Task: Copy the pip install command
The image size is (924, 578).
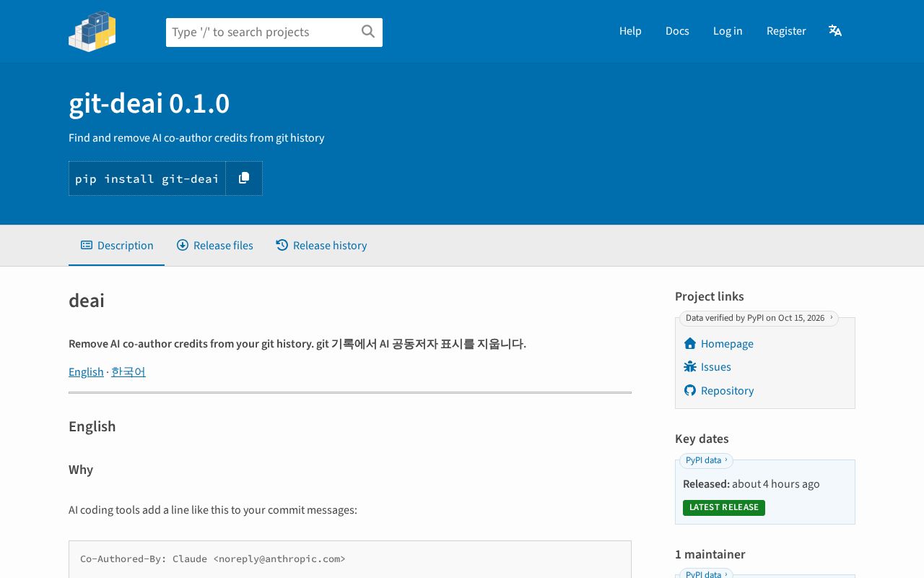Action: pyautogui.click(x=244, y=178)
